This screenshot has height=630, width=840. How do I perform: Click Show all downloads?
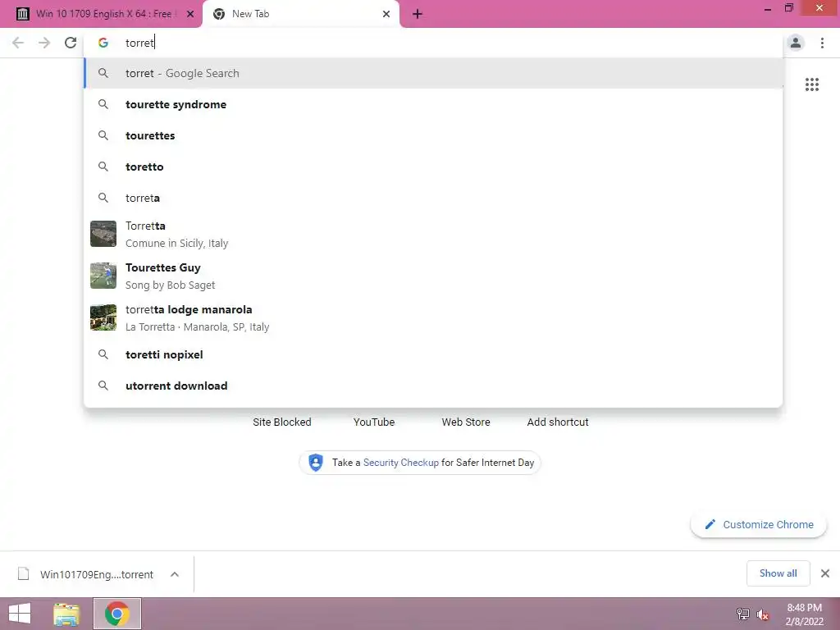tap(778, 573)
